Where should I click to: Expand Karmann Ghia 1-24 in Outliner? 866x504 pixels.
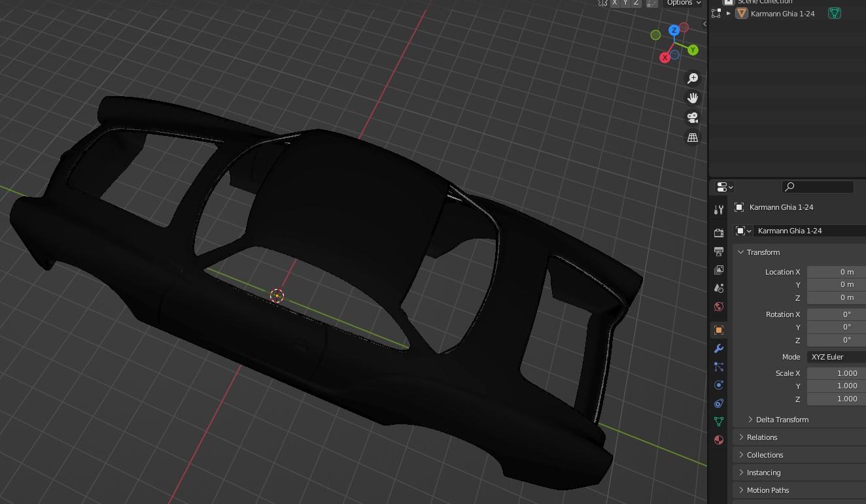[x=729, y=13]
